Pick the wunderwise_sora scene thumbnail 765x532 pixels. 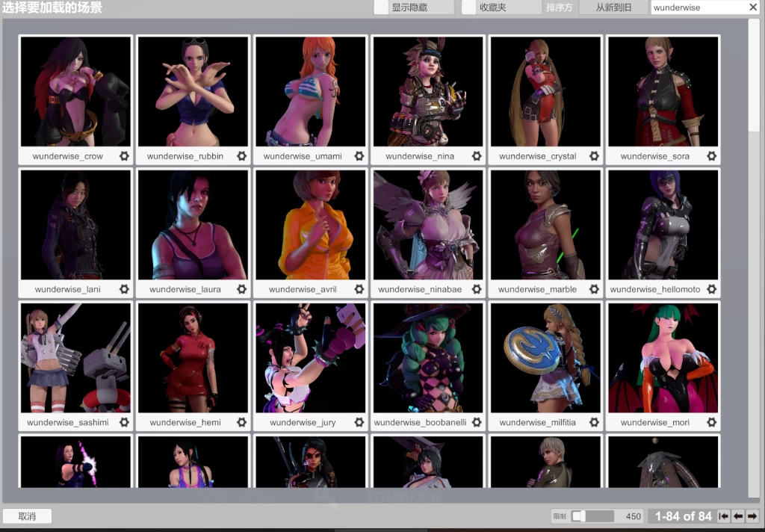(x=663, y=91)
